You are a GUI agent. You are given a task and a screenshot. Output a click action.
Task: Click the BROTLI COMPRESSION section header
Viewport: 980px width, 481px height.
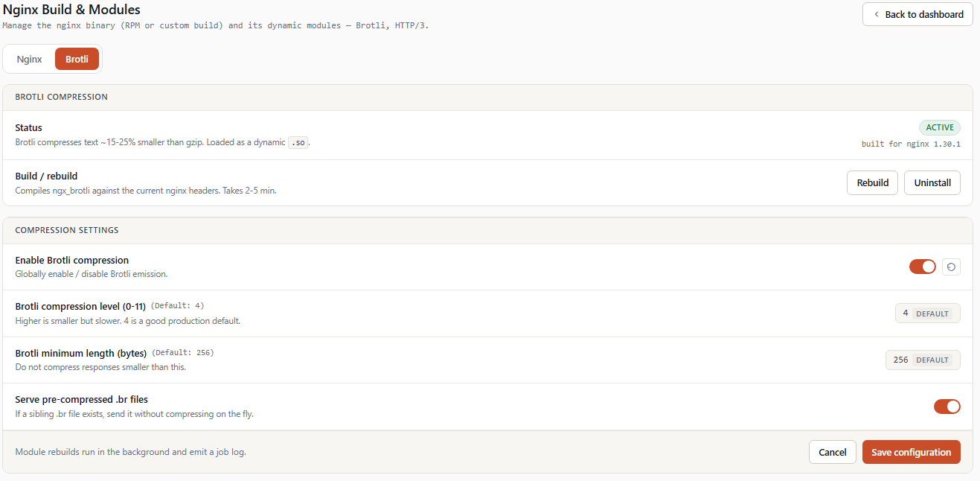click(62, 97)
